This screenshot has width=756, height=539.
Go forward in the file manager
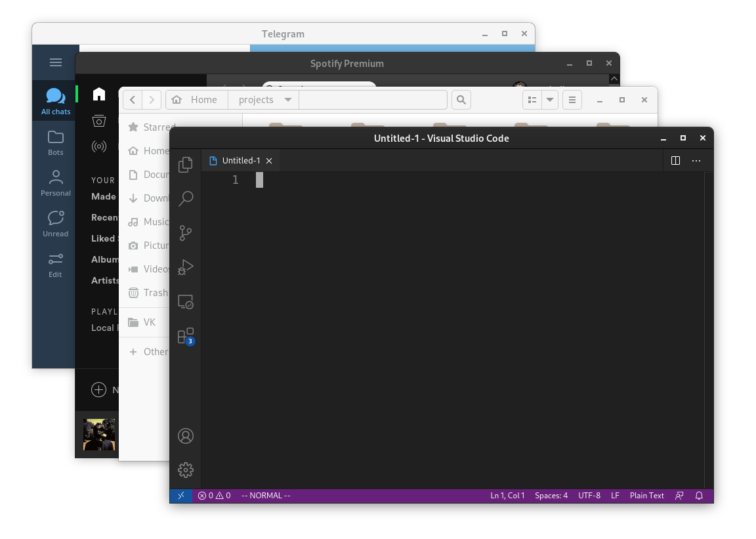click(152, 100)
